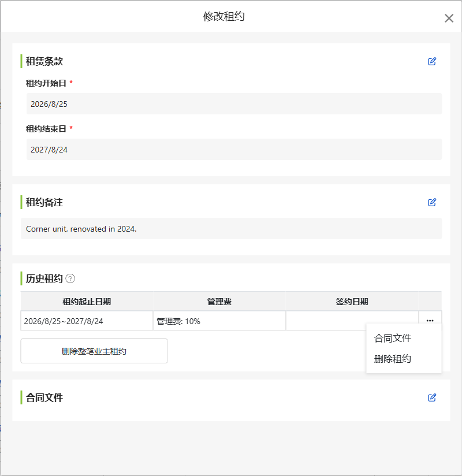Click the 租赁条款 section heading
This screenshot has width=462, height=476.
(x=44, y=61)
